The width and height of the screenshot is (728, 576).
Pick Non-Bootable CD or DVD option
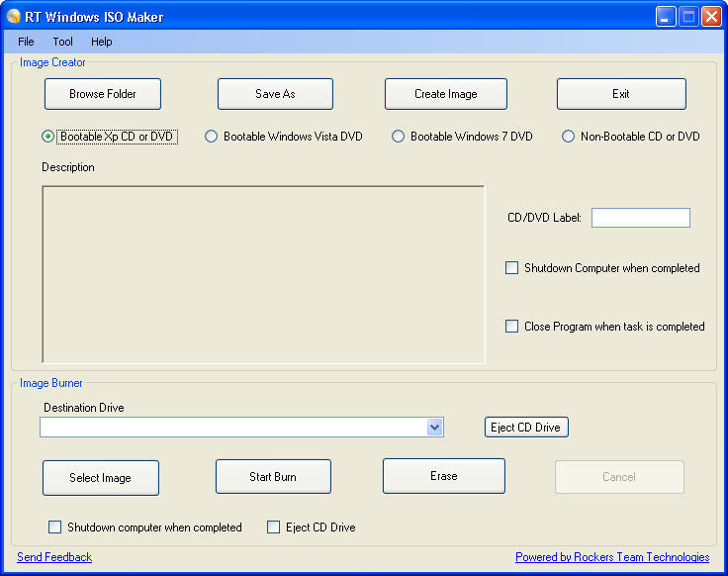pyautogui.click(x=569, y=137)
